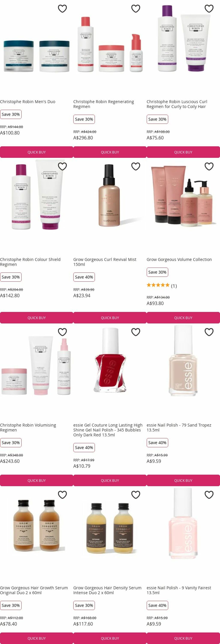Open Grow Gorgeous Volume Collection product title
220x644 pixels.
coord(179,259)
